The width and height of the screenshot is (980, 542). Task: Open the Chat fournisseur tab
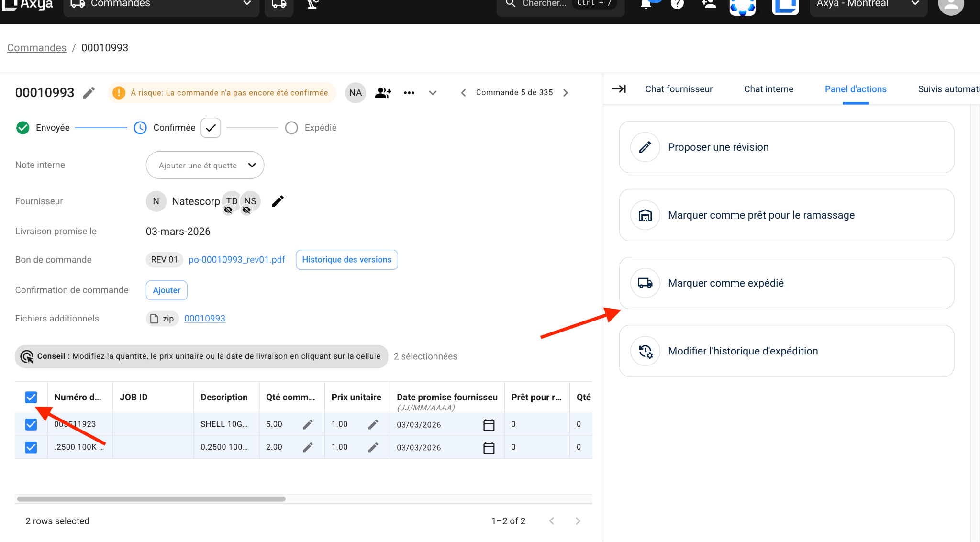click(679, 89)
